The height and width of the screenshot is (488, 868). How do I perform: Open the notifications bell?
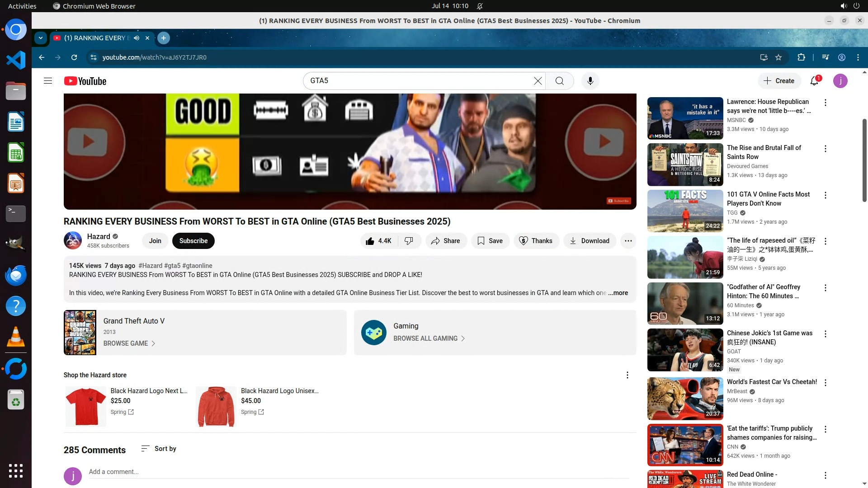coord(814,81)
